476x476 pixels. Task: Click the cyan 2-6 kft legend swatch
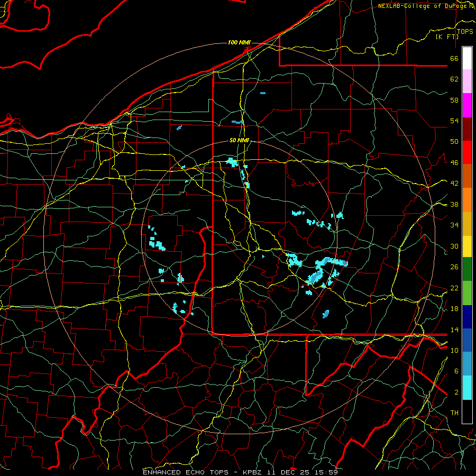(x=467, y=388)
